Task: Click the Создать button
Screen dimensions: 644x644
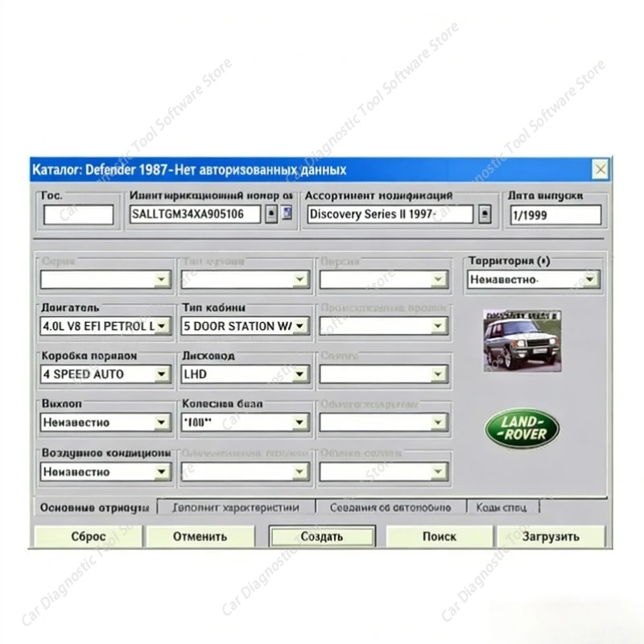Action: [322, 536]
